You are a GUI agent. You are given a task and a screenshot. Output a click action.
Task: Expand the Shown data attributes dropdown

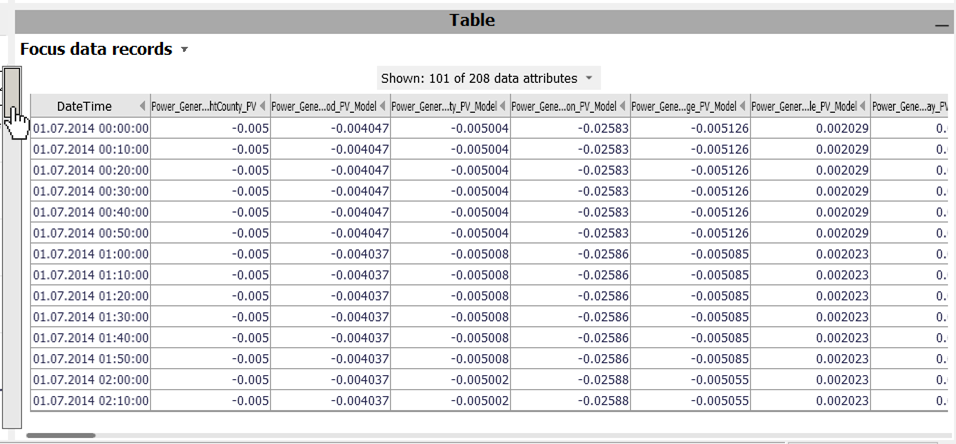(589, 78)
